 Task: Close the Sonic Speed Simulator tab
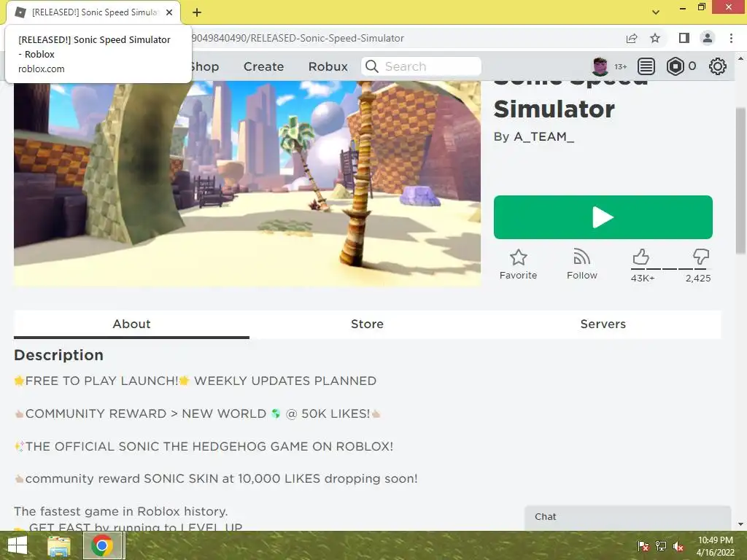click(169, 12)
